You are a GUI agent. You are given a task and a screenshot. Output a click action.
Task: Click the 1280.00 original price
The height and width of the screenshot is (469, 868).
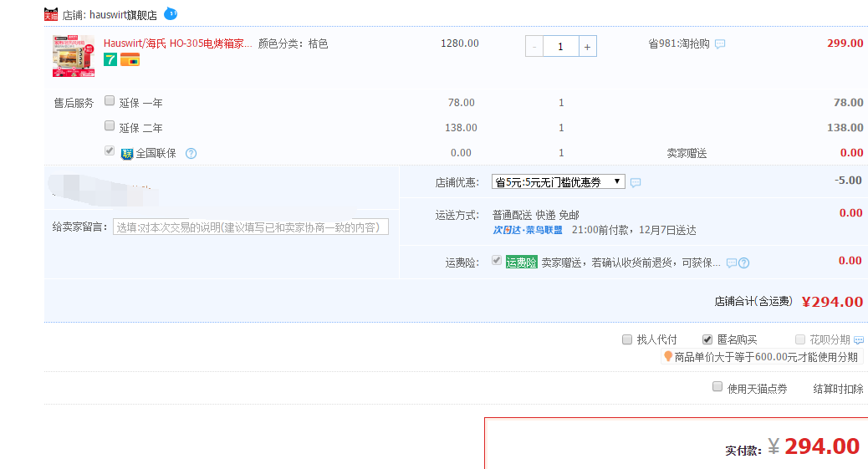click(x=459, y=43)
